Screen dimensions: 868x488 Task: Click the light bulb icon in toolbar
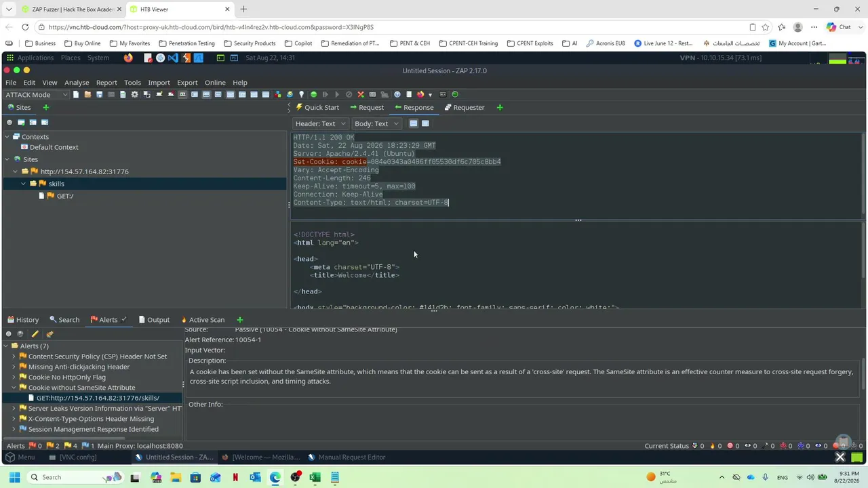(x=302, y=95)
